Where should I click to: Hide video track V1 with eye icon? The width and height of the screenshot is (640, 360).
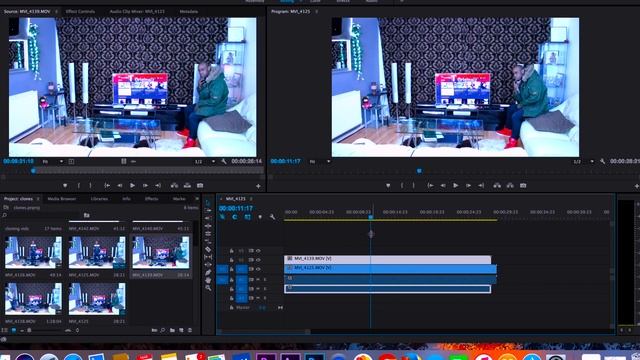[x=258, y=269]
